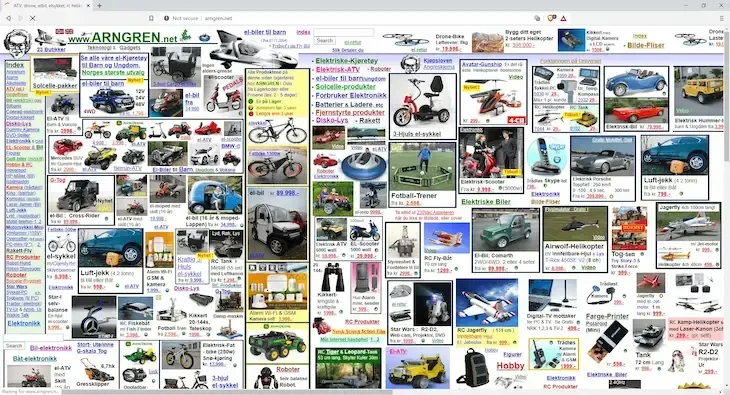Image resolution: width=730 pixels, height=395 pixels.
Task: Click the cartoon face logo at top left
Action: (17, 43)
